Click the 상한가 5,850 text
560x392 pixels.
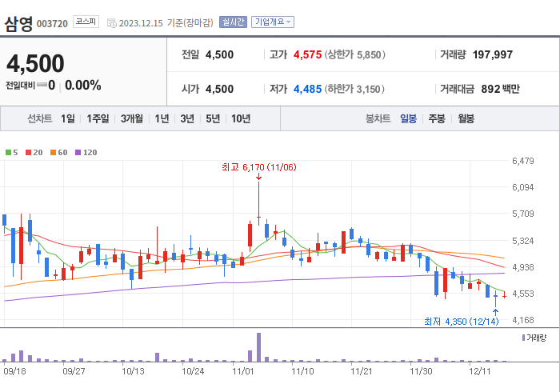[x=354, y=54]
